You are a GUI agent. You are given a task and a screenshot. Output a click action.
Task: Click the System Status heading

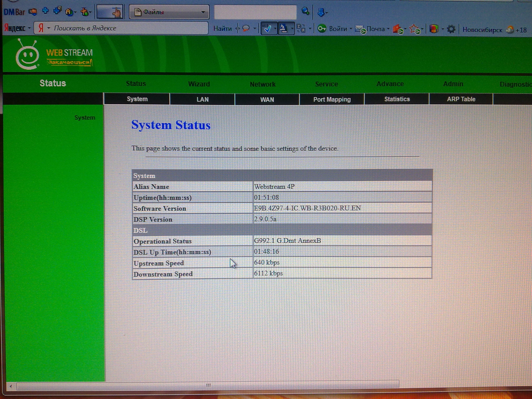171,125
